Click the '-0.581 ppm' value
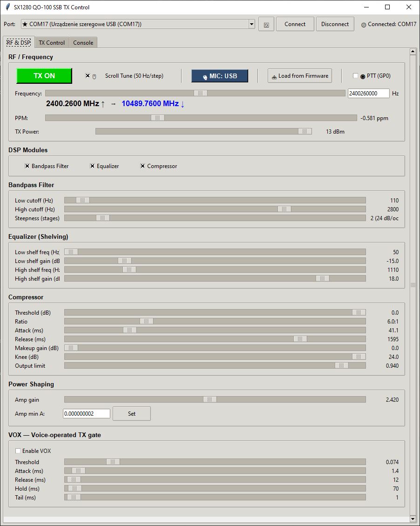Viewport: 420px width, 526px height. [374, 118]
